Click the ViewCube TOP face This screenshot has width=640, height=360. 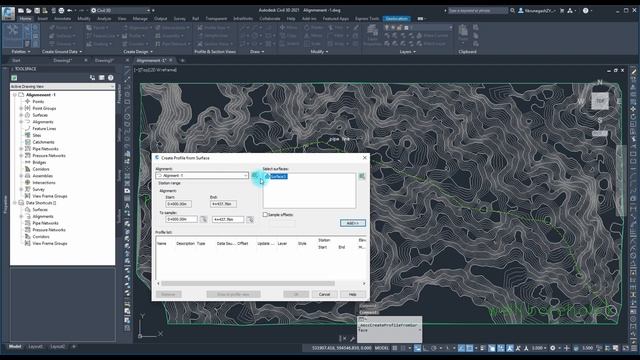[600, 101]
